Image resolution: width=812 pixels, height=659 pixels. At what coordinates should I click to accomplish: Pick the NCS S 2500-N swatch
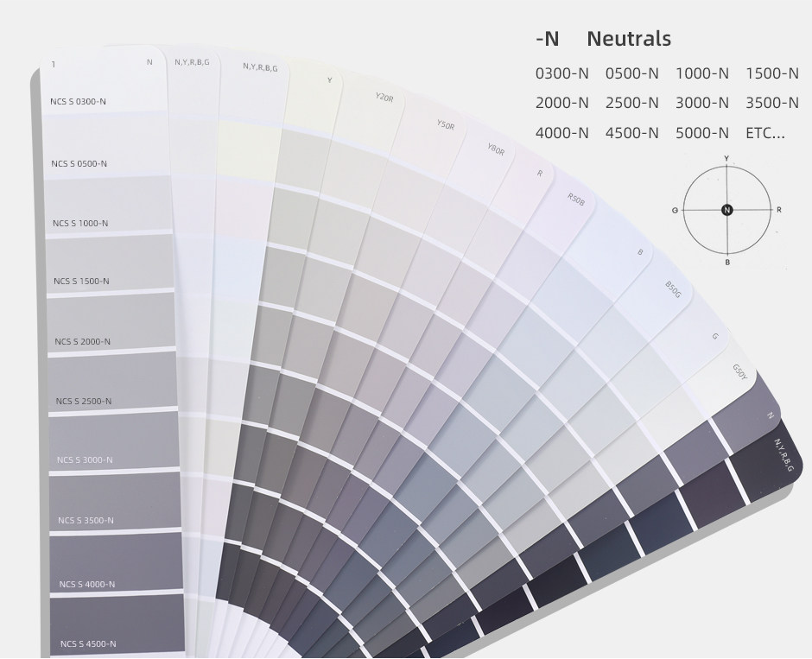[113, 383]
